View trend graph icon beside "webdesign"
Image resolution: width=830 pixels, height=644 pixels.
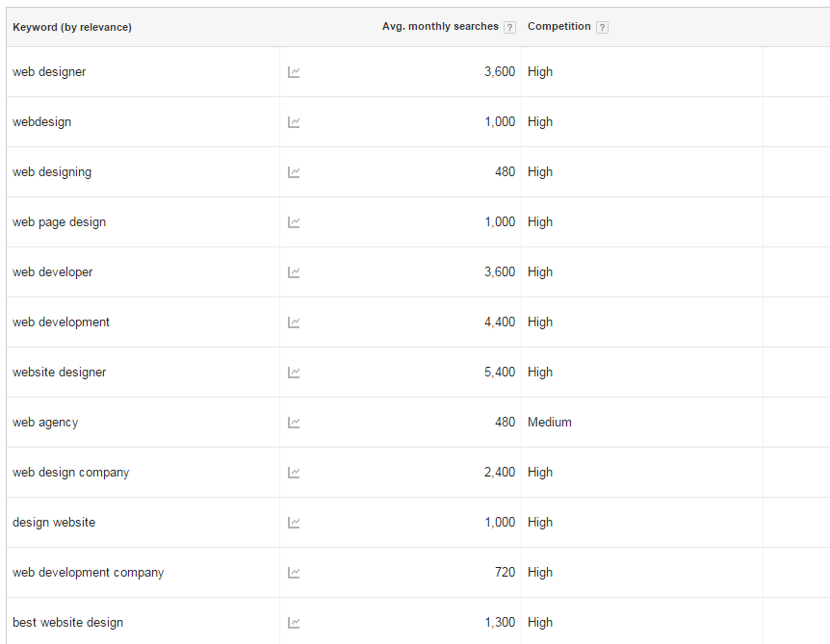[x=293, y=121]
